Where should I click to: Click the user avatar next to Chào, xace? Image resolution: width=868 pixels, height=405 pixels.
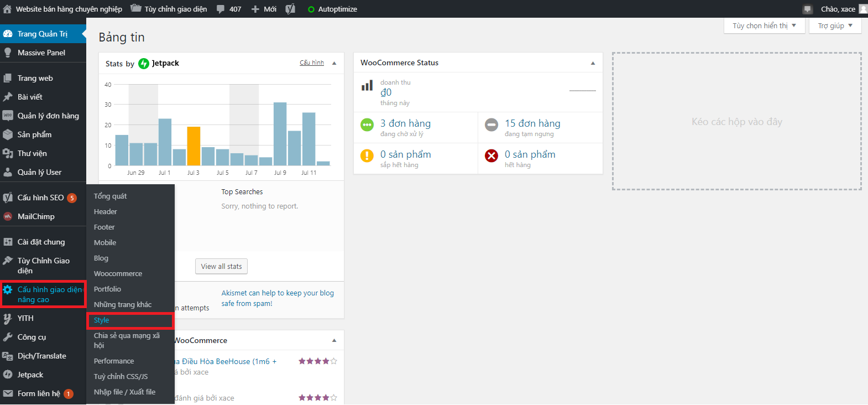862,9
